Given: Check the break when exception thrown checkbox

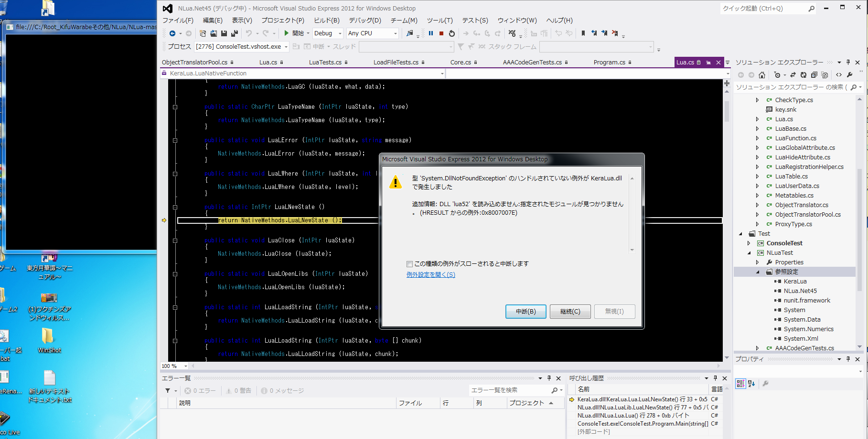Looking at the screenshot, I should tap(409, 264).
